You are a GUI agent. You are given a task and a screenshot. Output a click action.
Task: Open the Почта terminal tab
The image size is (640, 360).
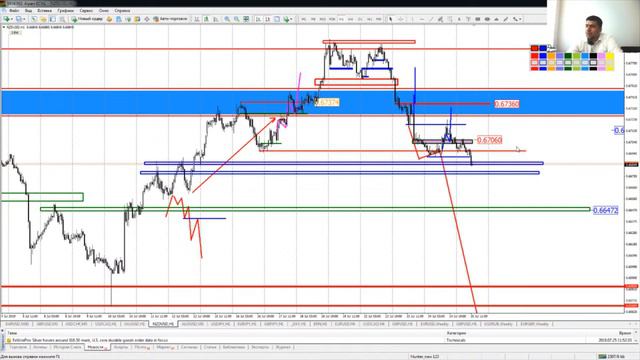(x=142, y=347)
